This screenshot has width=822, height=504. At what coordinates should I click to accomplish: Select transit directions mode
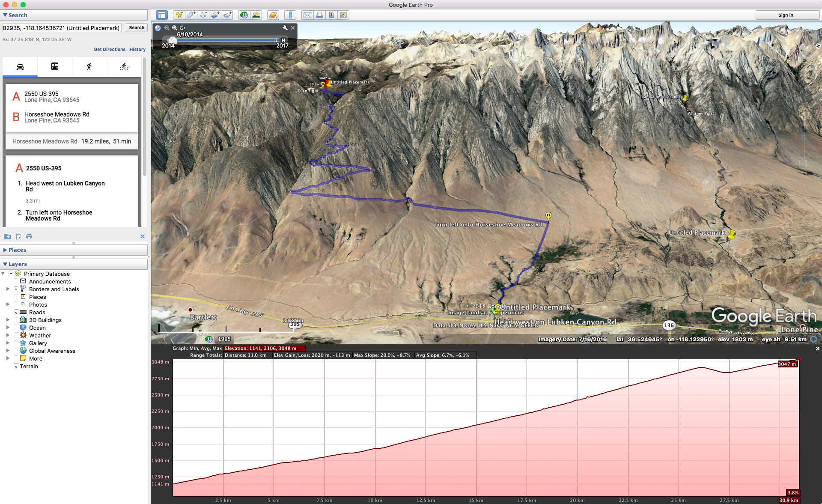55,67
